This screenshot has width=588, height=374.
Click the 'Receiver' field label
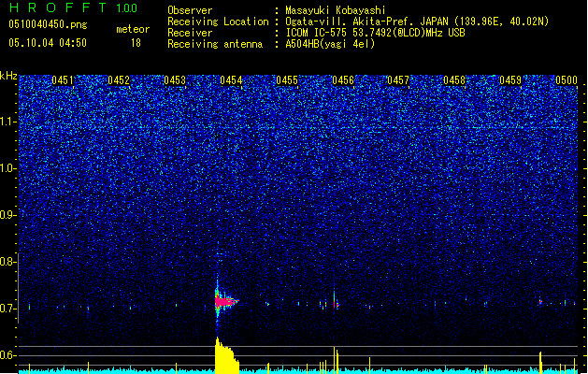point(190,33)
